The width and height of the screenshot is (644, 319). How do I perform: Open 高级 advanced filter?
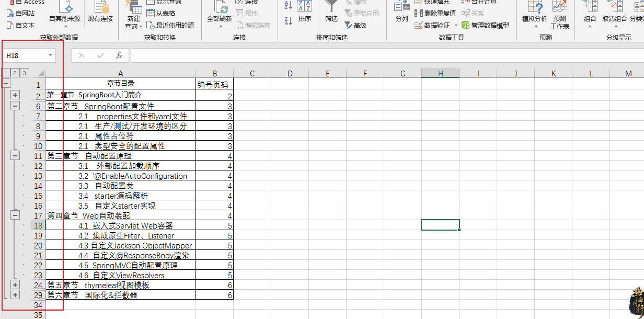[x=355, y=25]
